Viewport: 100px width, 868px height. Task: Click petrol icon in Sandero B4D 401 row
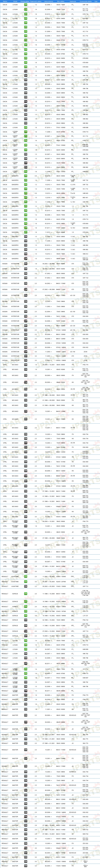[x=26, y=197]
